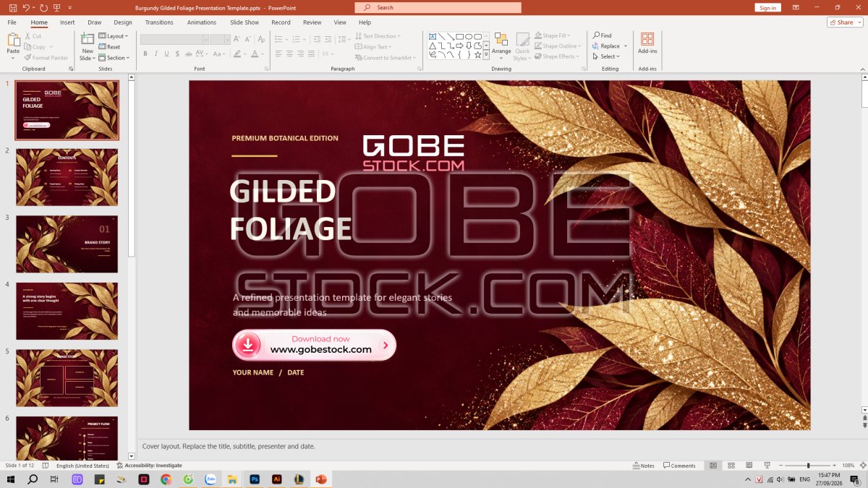
Task: Select the Rectangle shape in shapes gallery
Action: (x=460, y=36)
